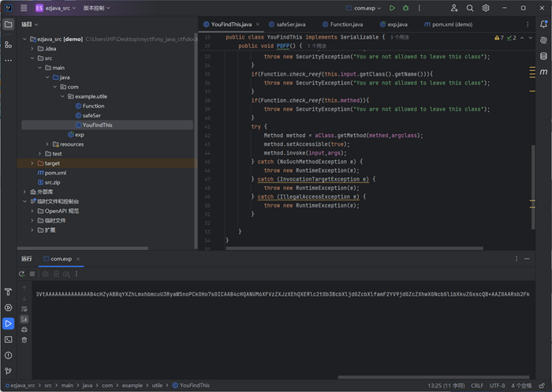Rerun com.exp in the Run panel
This screenshot has width=552, height=392.
click(22, 274)
